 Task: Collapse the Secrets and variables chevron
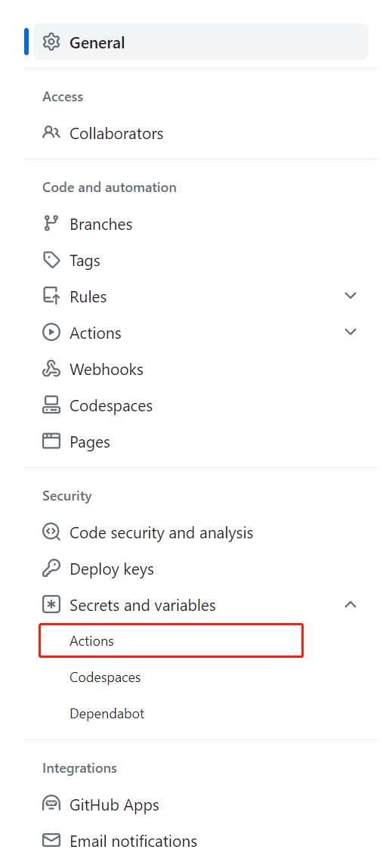click(x=351, y=605)
